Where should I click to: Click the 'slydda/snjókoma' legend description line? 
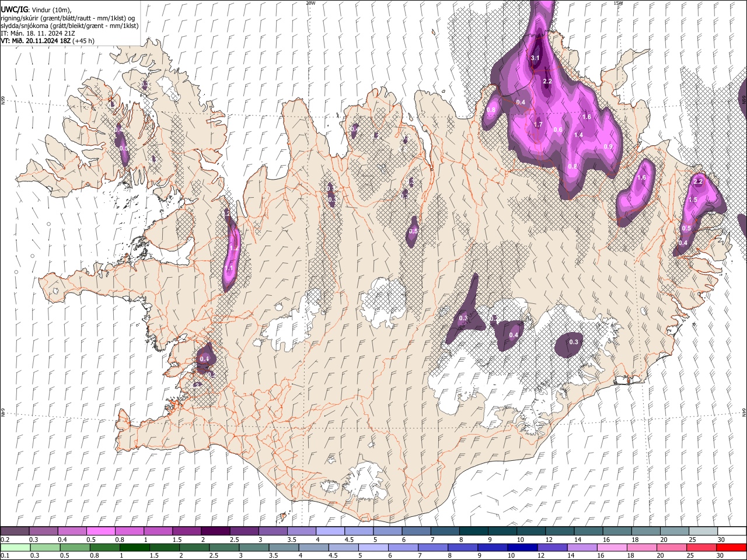coord(69,26)
